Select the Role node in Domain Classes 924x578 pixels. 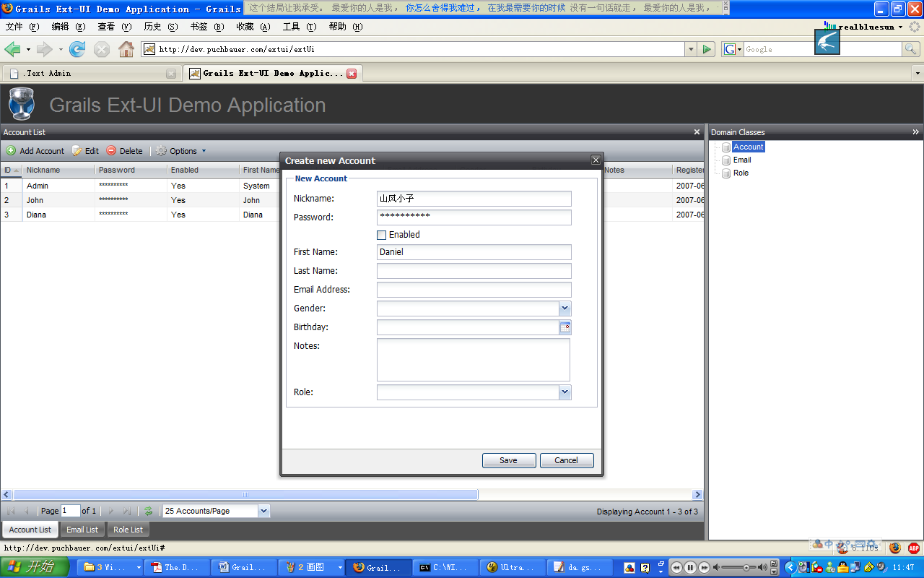tap(741, 173)
